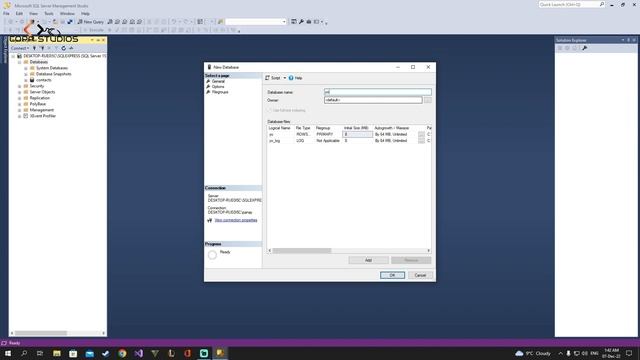This screenshot has width=640, height=360.
Task: Open the Window menu
Action: tap(67, 13)
